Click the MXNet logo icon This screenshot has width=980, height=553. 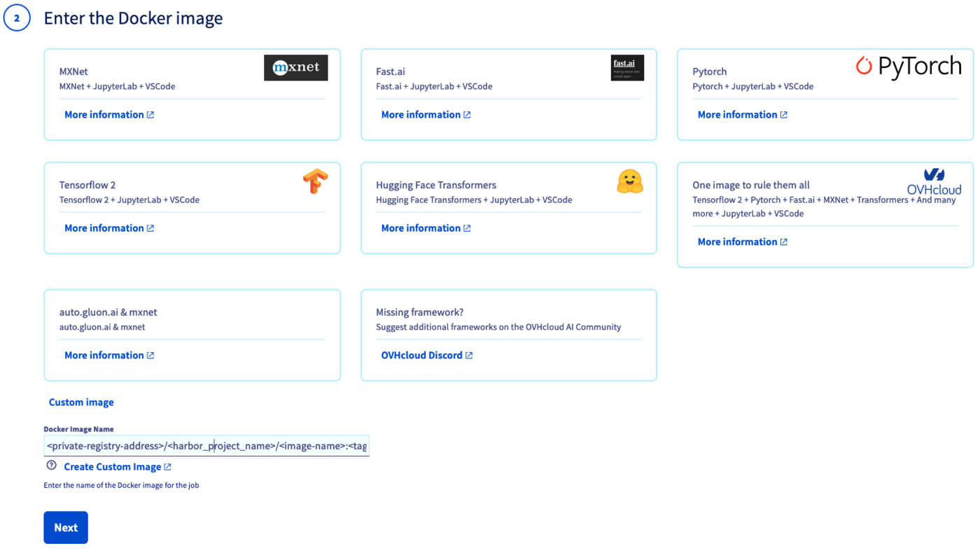click(295, 68)
